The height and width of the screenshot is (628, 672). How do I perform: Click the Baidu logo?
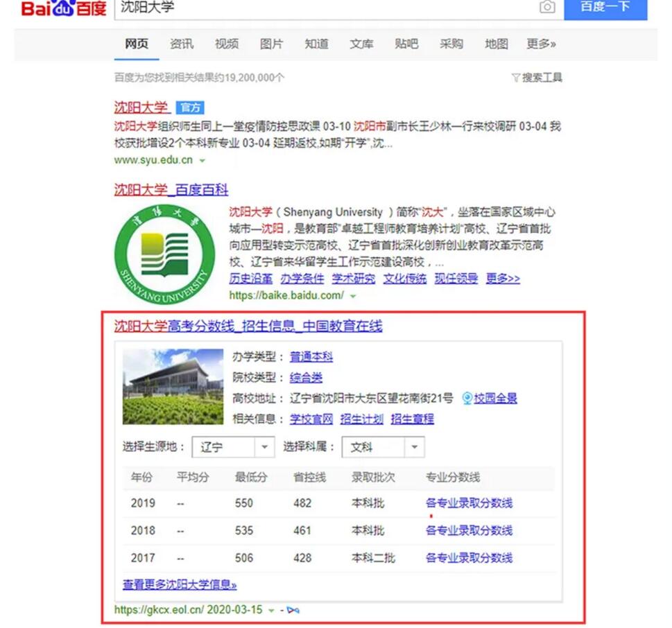point(63,8)
